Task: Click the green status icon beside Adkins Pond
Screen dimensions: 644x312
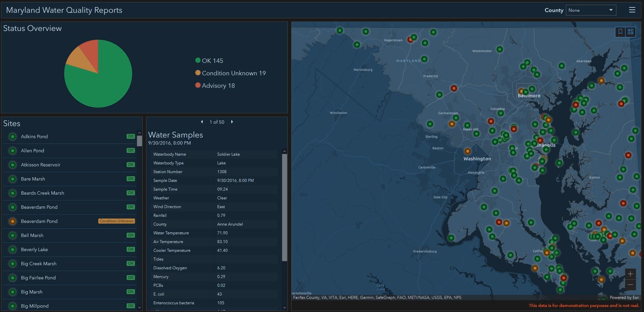Action: [x=12, y=136]
